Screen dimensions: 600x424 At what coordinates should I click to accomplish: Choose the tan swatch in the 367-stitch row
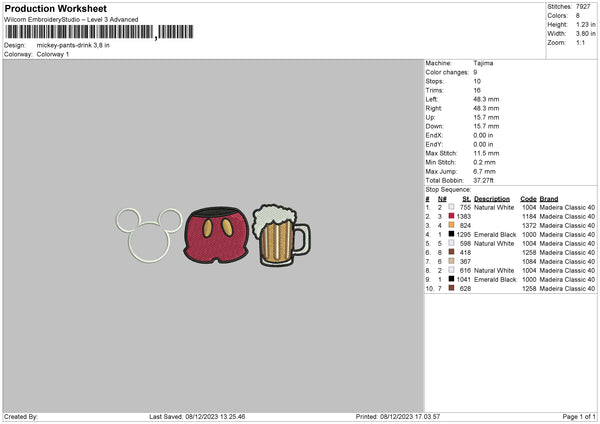451,261
